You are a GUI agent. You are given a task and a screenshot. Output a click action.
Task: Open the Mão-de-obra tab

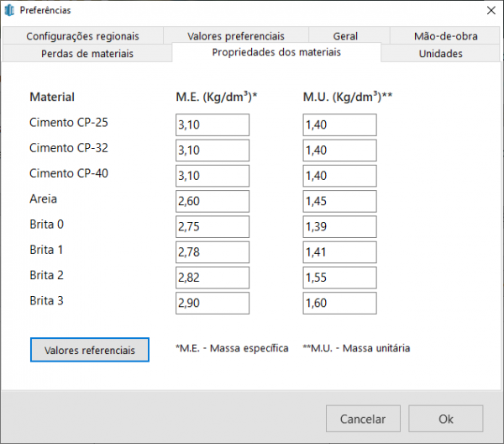[444, 36]
